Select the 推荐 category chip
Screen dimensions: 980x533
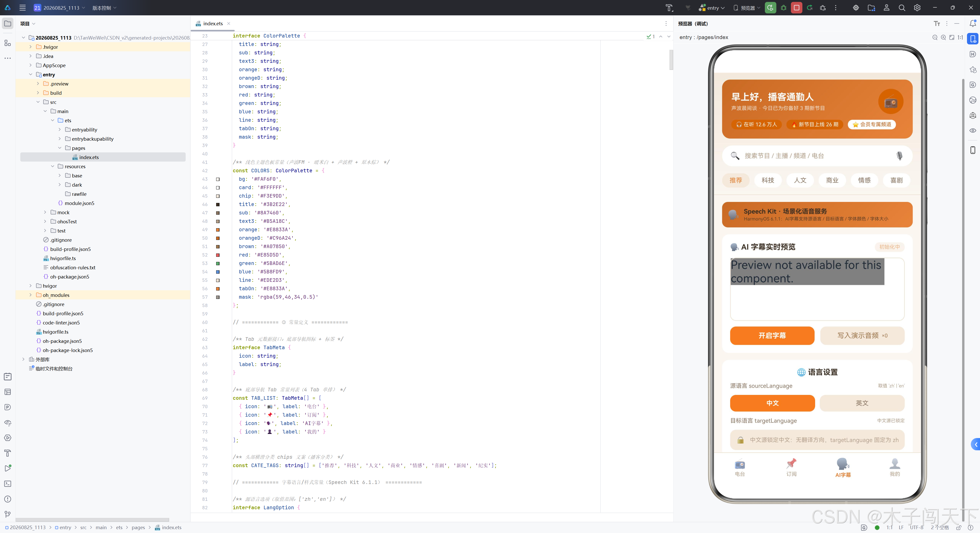click(x=735, y=180)
